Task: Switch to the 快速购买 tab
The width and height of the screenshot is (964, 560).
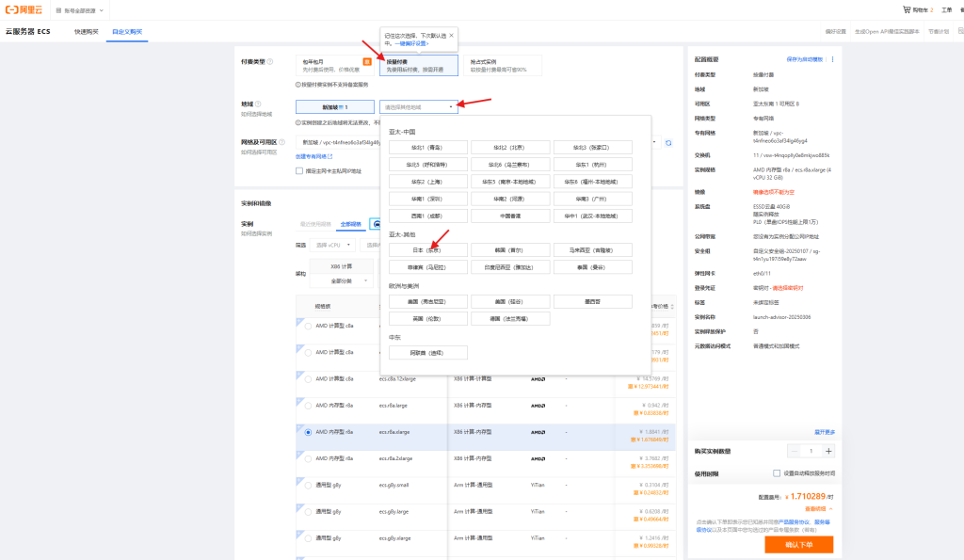Action: click(x=87, y=31)
